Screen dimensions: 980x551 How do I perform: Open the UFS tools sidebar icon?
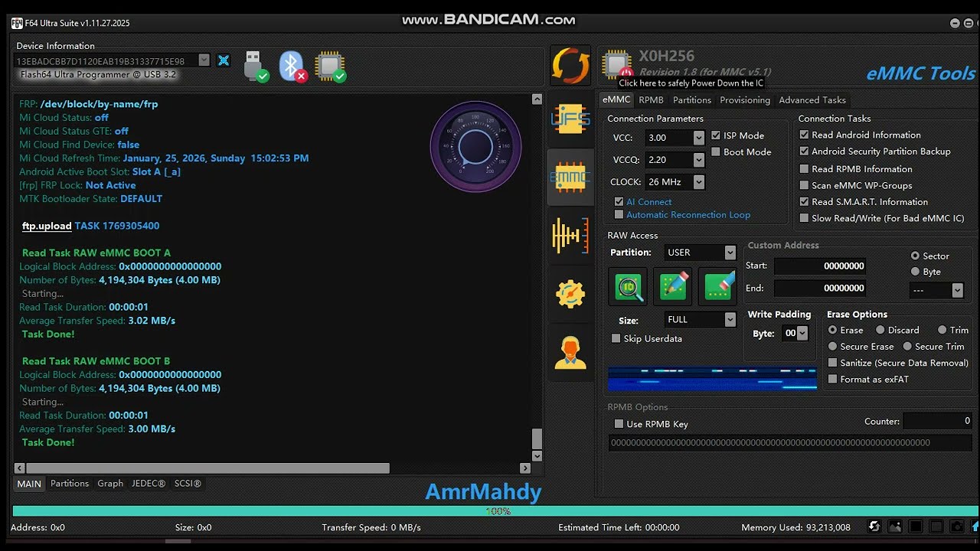pos(570,119)
